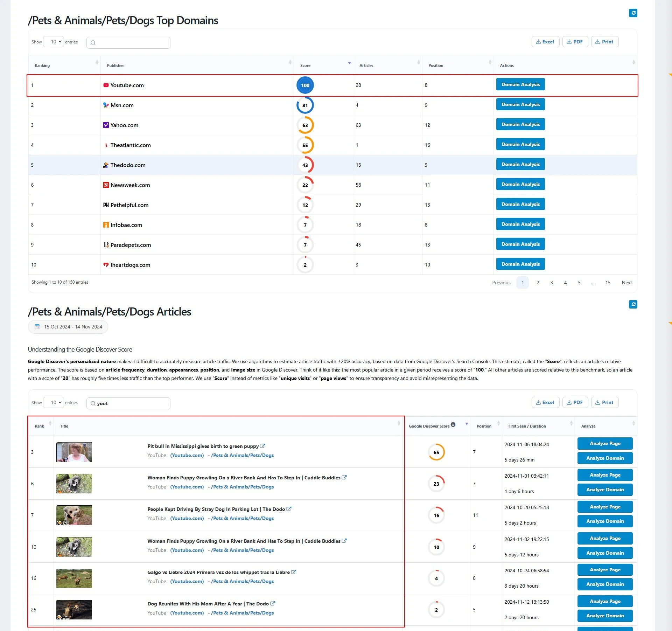Click the Msn.com butterfly favicon
Image resolution: width=672 pixels, height=631 pixels.
point(106,105)
